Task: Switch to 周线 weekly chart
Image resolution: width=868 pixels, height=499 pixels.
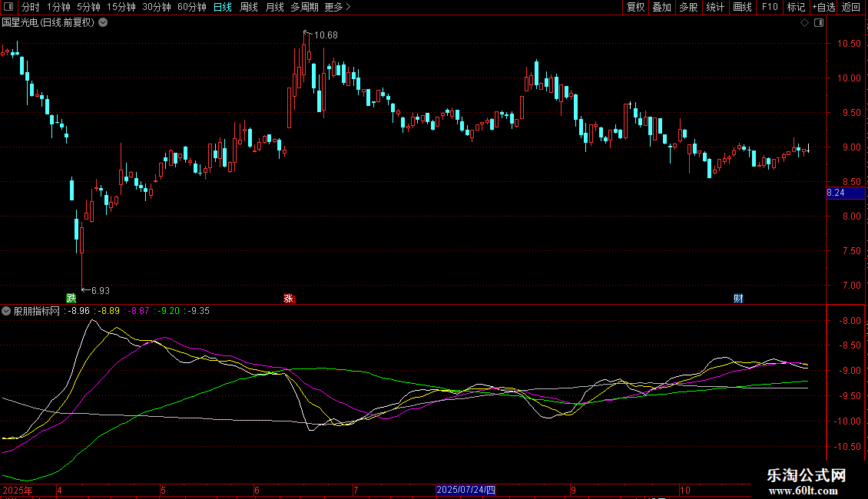Action: click(x=249, y=8)
